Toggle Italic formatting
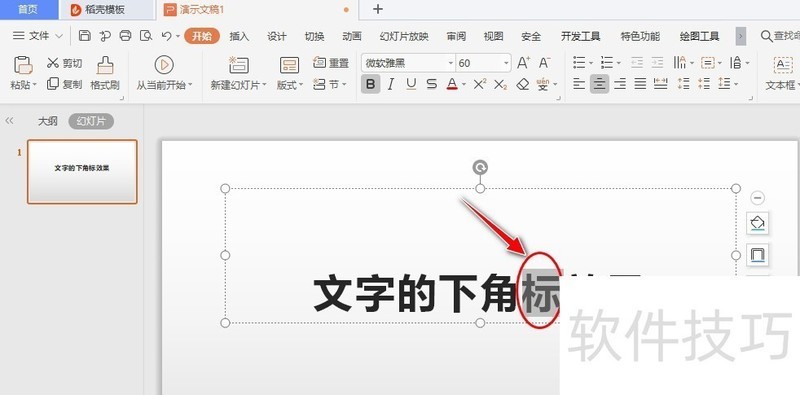 391,84
